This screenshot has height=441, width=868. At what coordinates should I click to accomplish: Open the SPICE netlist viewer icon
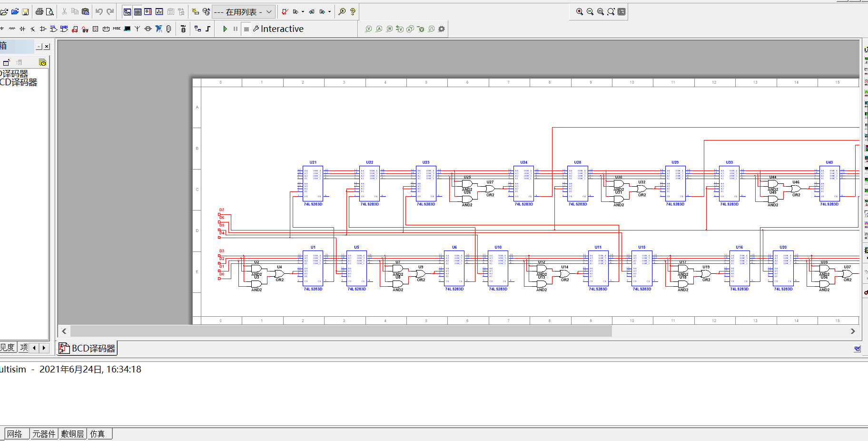point(148,11)
